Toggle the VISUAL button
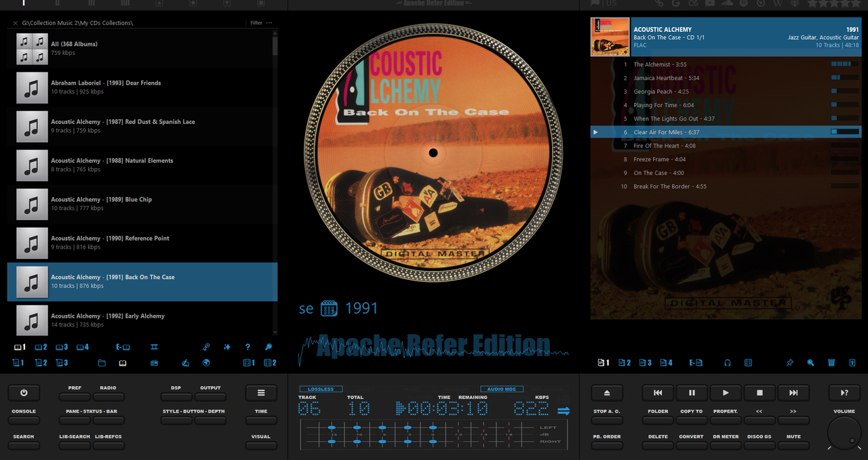868x460 pixels. point(261,445)
